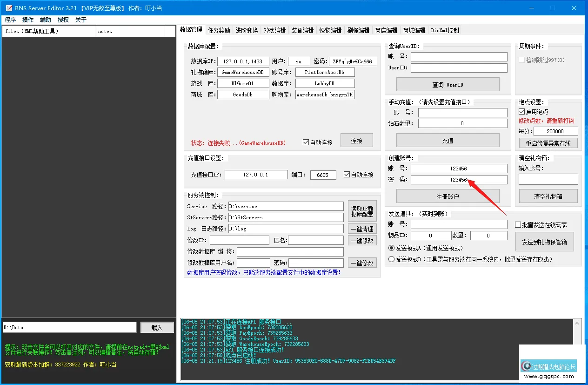588x385 pixels.
Task: Switch to the notes tab in left panel
Action: click(x=105, y=31)
